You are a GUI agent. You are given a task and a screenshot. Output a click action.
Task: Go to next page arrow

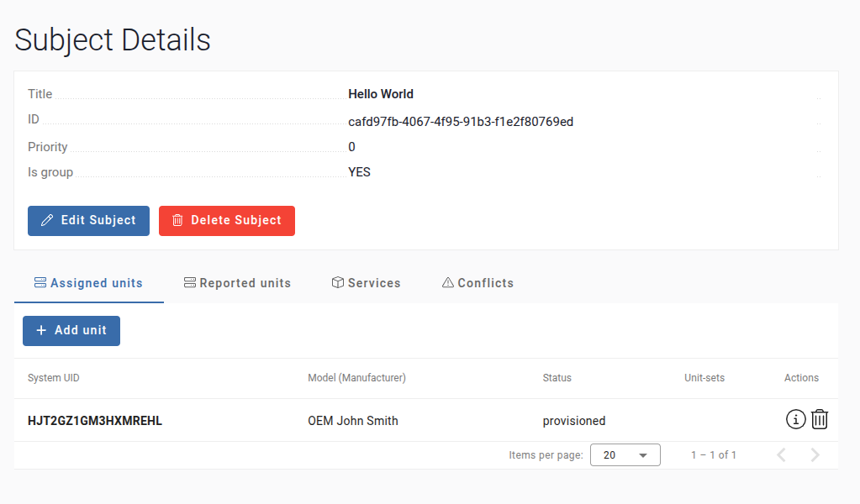[815, 455]
